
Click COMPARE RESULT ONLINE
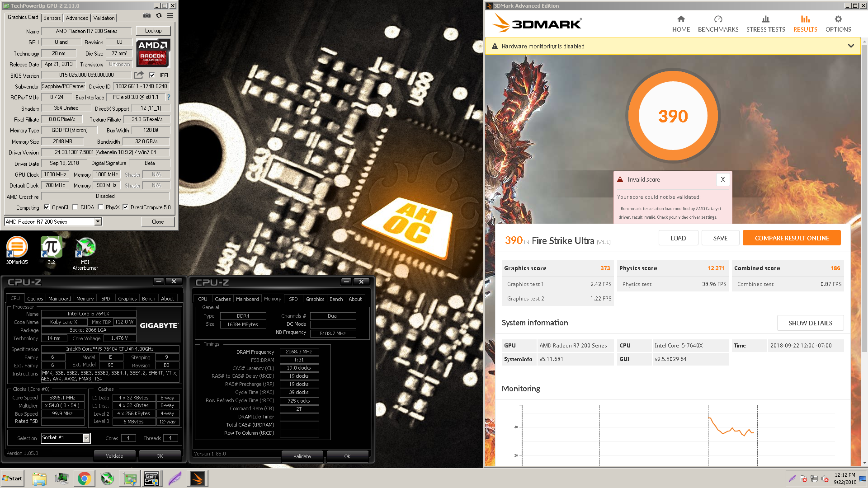(x=792, y=238)
